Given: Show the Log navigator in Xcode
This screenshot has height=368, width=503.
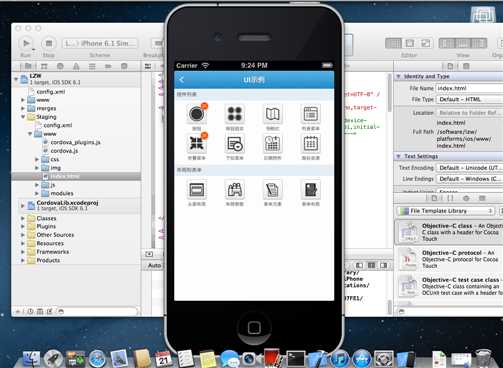Looking at the screenshot, I should pos(124,66).
